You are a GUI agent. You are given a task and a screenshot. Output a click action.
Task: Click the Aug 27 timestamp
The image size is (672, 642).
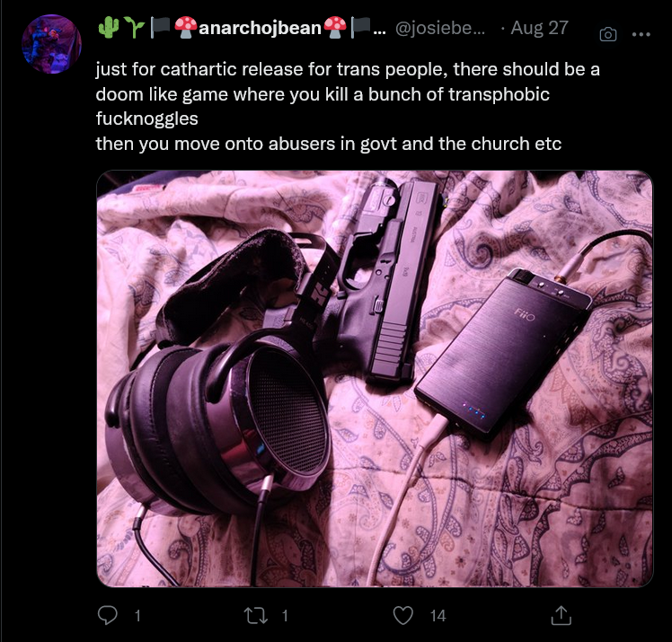pyautogui.click(x=540, y=28)
